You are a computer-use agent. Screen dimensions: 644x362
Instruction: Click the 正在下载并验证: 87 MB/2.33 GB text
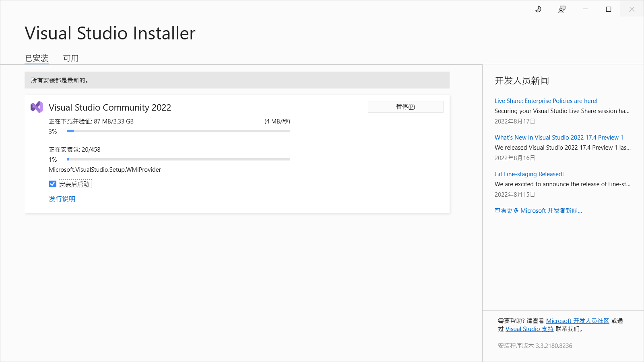[91, 121]
